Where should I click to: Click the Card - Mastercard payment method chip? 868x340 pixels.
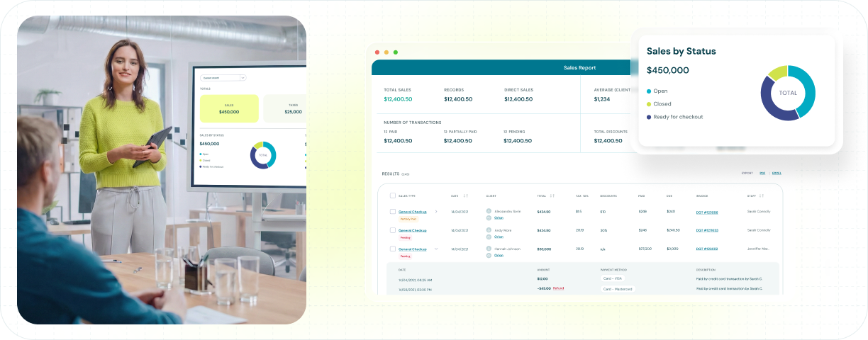pyautogui.click(x=618, y=289)
